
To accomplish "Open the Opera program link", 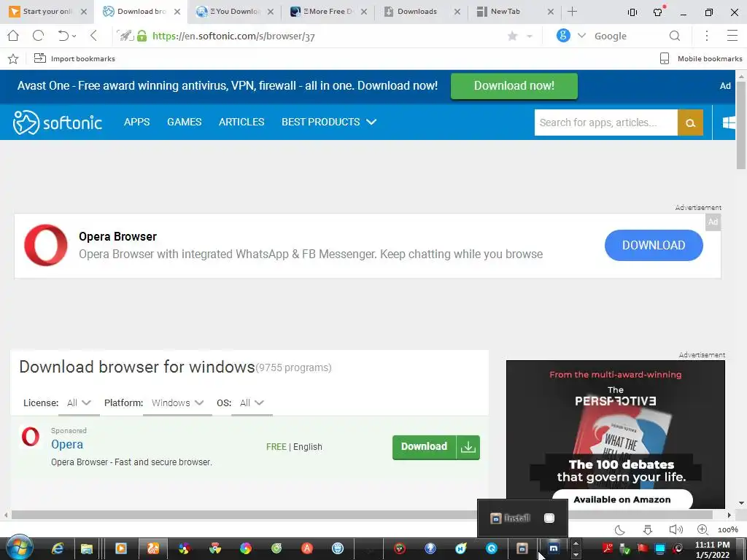I will [x=67, y=444].
